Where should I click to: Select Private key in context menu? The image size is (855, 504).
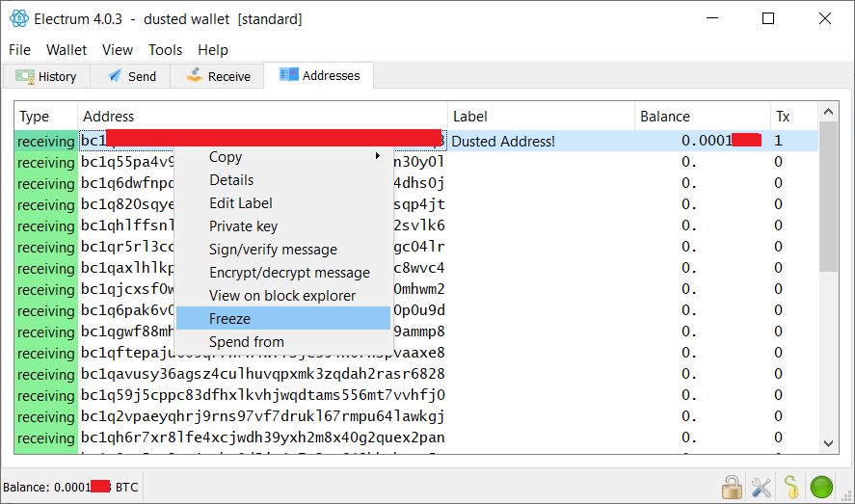click(283, 226)
